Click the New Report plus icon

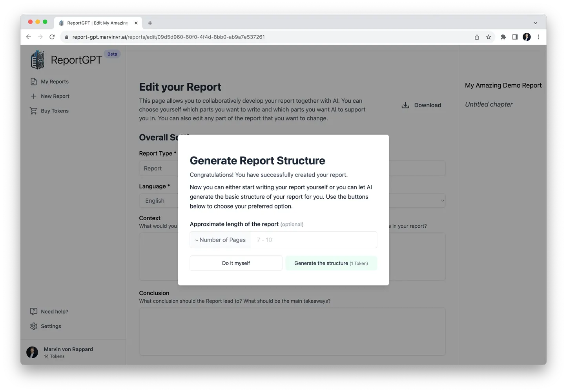tap(34, 96)
